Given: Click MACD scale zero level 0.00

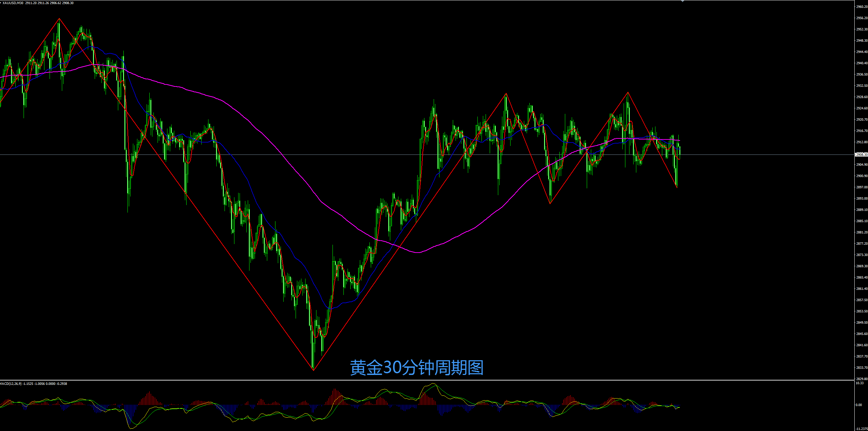Looking at the screenshot, I should click(x=859, y=405).
